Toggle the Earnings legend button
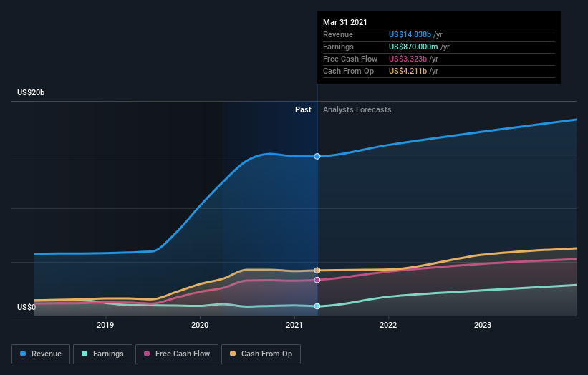The image size is (588, 375). (x=102, y=354)
